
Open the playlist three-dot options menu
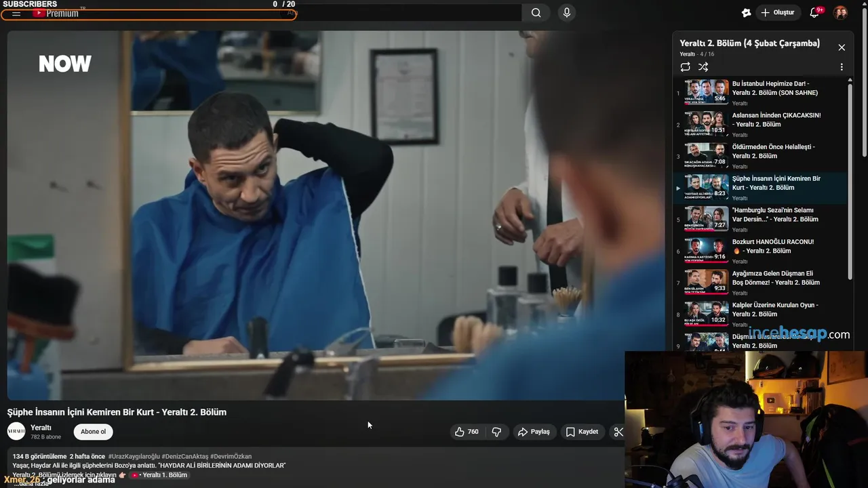point(842,67)
